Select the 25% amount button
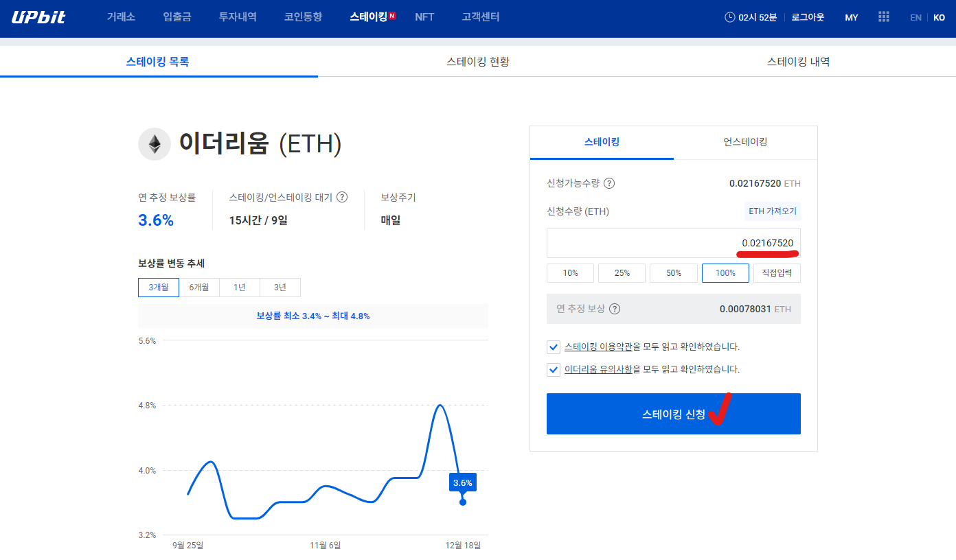The width and height of the screenshot is (956, 560). point(622,273)
